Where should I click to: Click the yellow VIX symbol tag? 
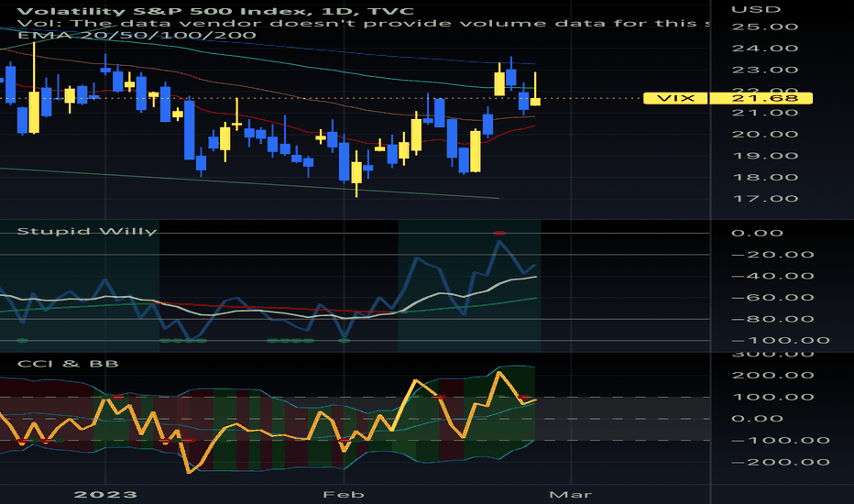[x=675, y=98]
